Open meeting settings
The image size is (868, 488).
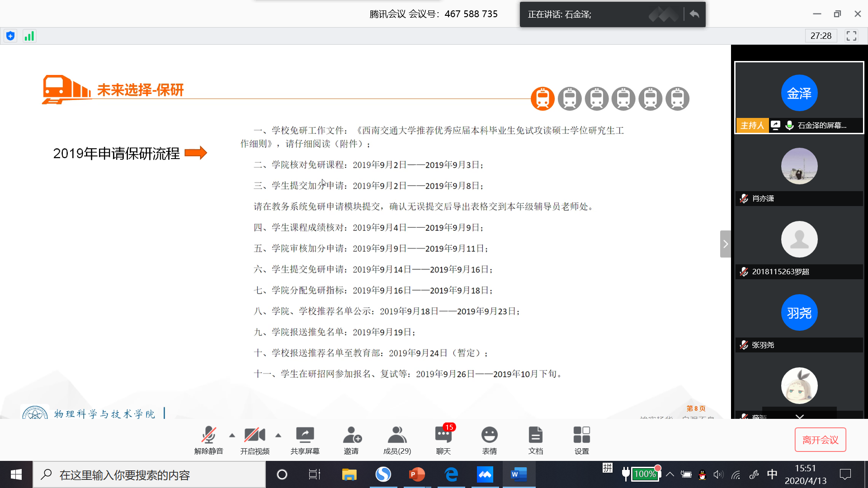[x=581, y=440]
